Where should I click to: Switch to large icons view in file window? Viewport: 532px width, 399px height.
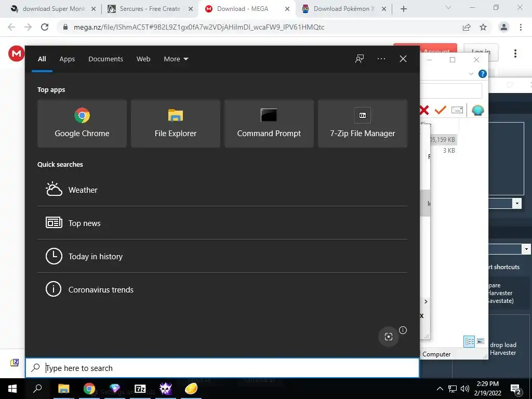point(481,341)
